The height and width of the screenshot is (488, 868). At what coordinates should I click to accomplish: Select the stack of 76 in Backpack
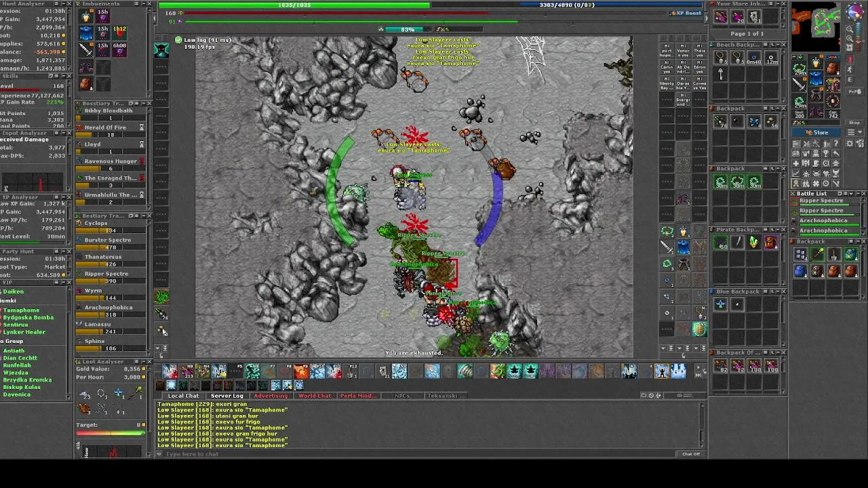(720, 121)
